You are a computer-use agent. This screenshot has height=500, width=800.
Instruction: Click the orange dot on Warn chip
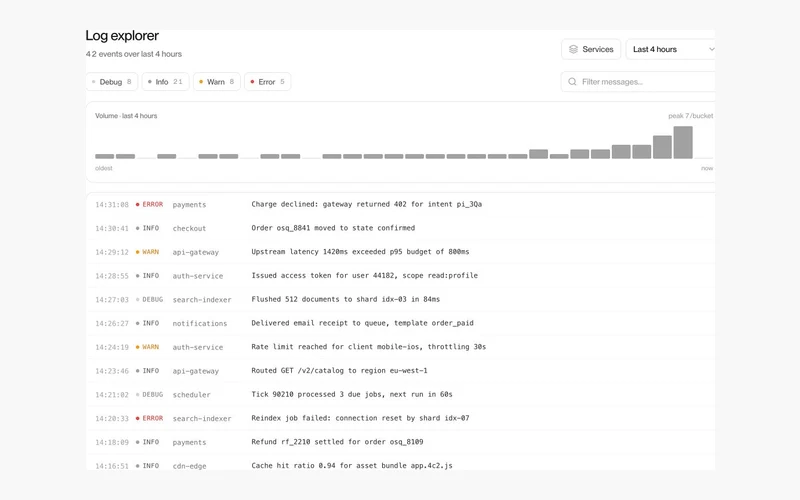coord(201,82)
